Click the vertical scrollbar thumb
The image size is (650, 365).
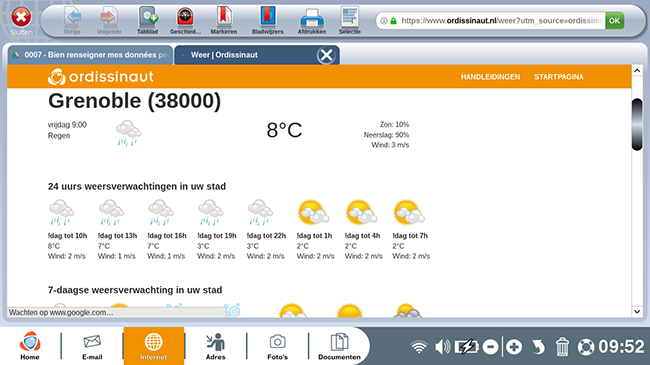(637, 124)
